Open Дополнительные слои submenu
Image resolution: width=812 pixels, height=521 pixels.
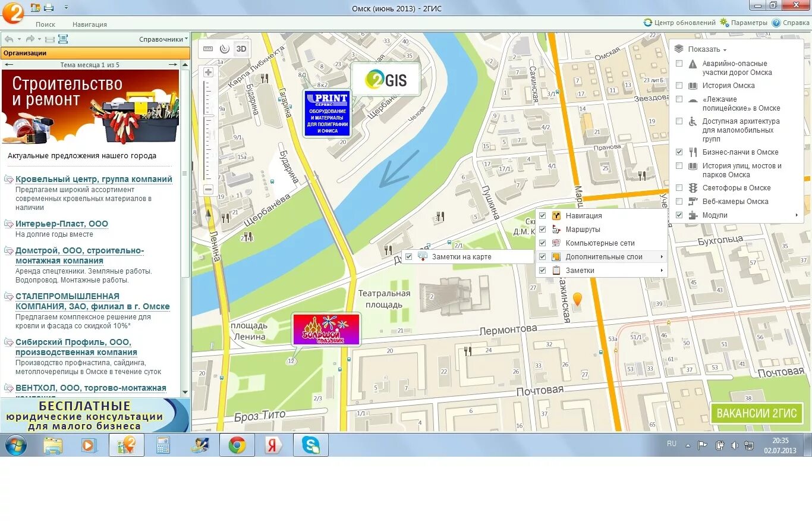point(602,257)
